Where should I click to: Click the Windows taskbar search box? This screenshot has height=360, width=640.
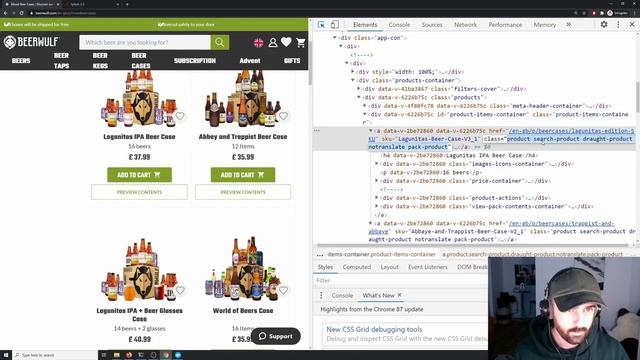pos(55,355)
